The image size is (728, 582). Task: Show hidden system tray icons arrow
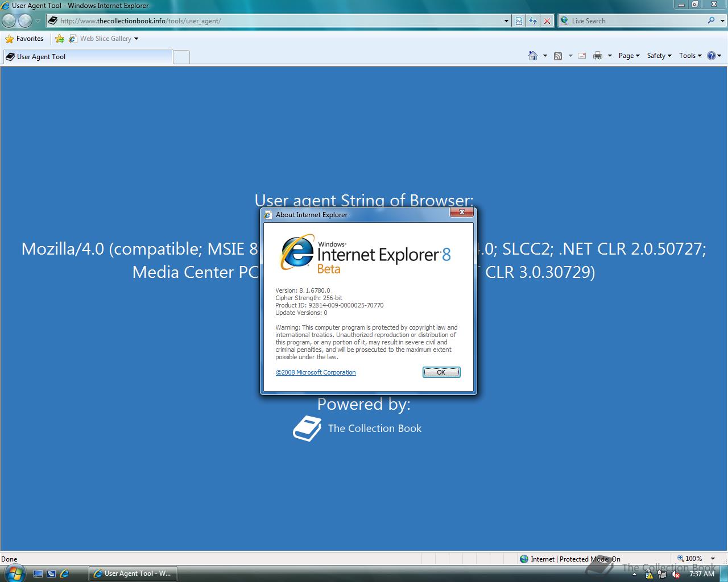634,574
